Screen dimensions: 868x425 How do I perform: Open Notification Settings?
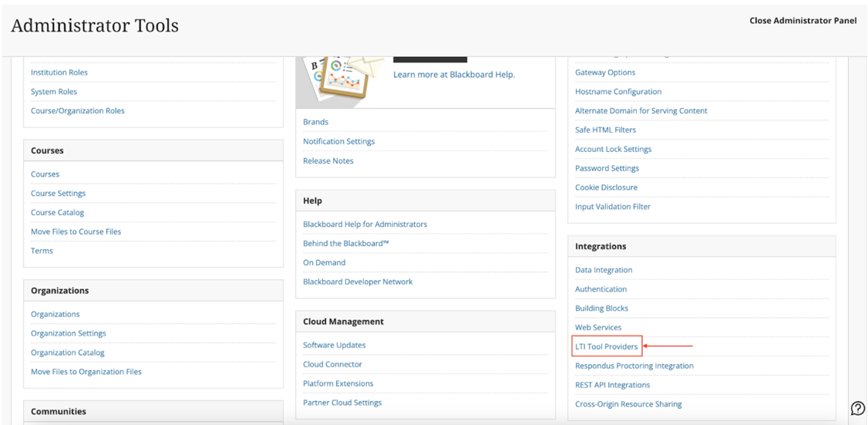tap(338, 142)
